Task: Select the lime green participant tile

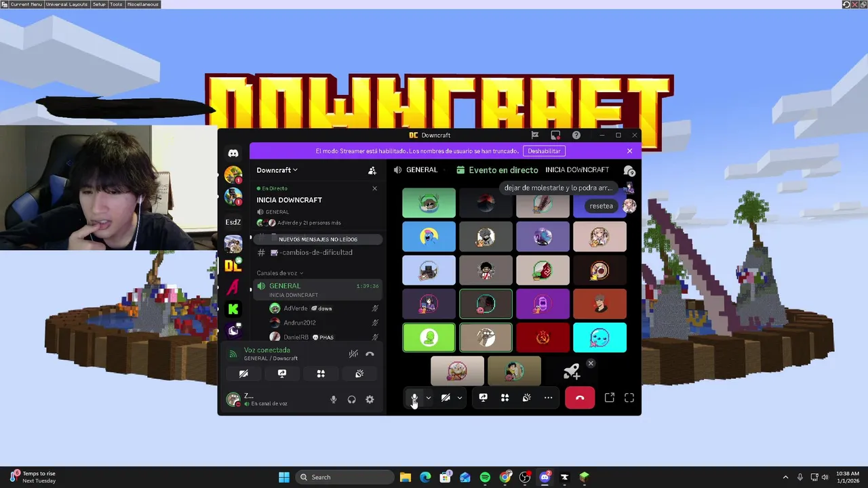Action: (429, 338)
